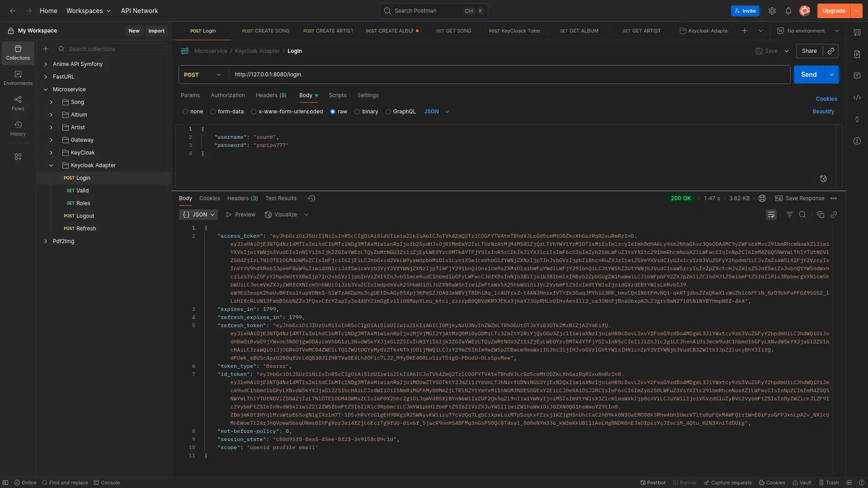
Task: Click the network globe icon in response bar
Action: [x=762, y=198]
